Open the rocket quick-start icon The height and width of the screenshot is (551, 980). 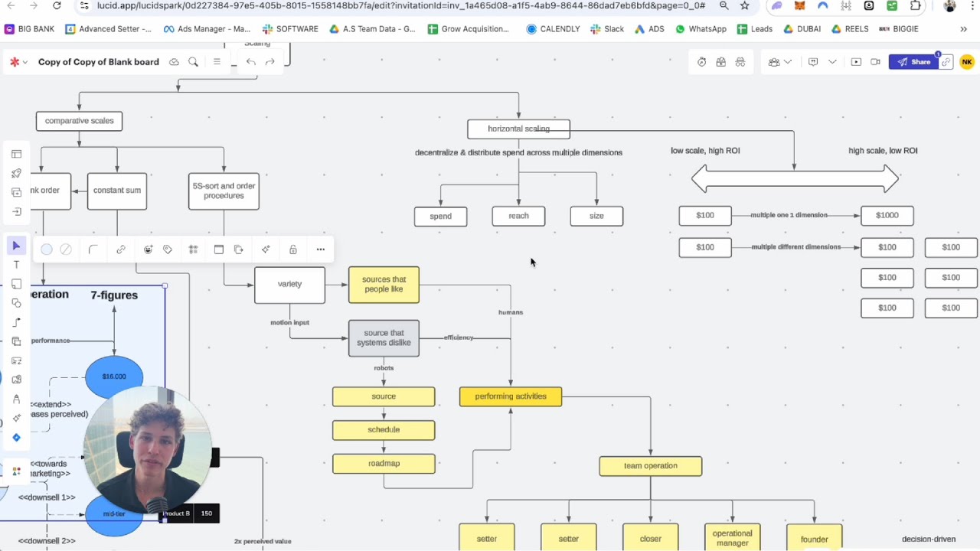click(16, 174)
